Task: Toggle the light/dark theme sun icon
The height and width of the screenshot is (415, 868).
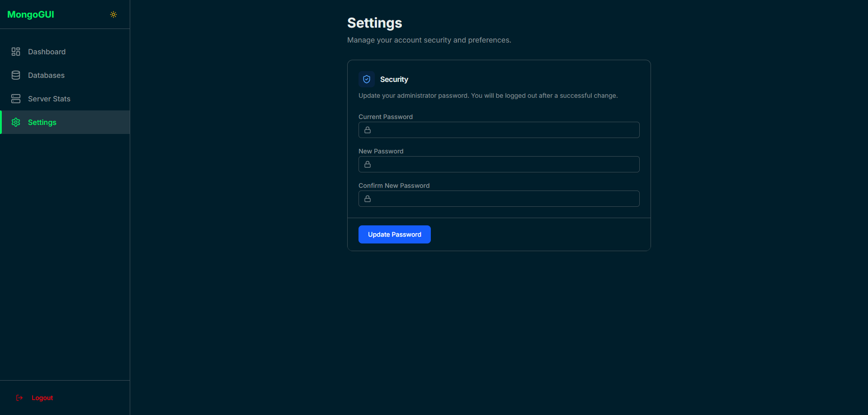Action: pos(113,14)
